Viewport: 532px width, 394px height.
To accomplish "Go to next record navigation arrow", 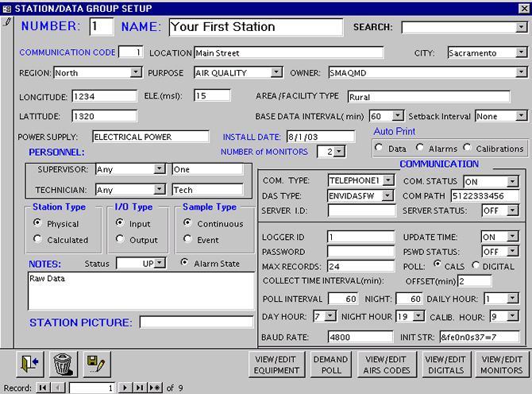I will click(125, 388).
